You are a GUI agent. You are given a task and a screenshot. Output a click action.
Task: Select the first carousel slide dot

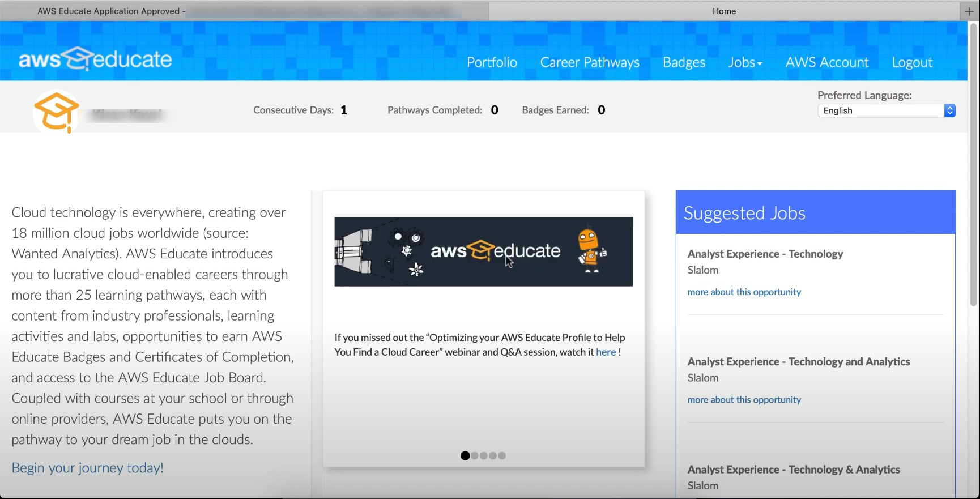tap(465, 455)
